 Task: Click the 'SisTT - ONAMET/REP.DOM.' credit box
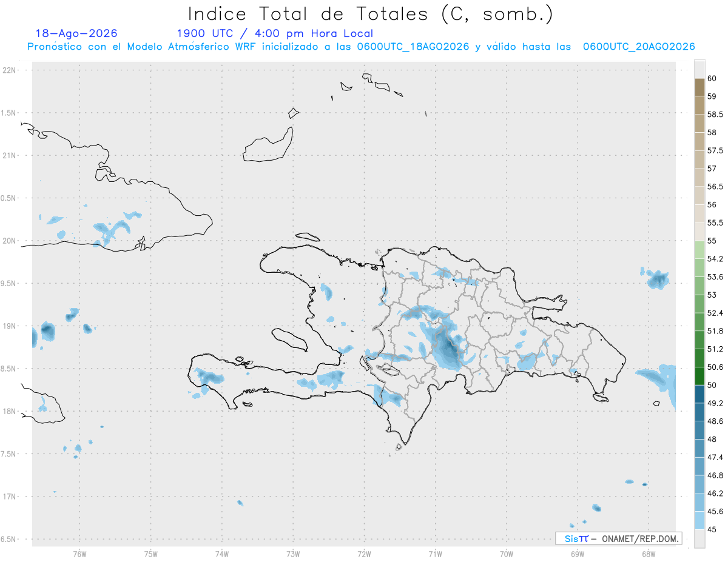[x=618, y=538]
